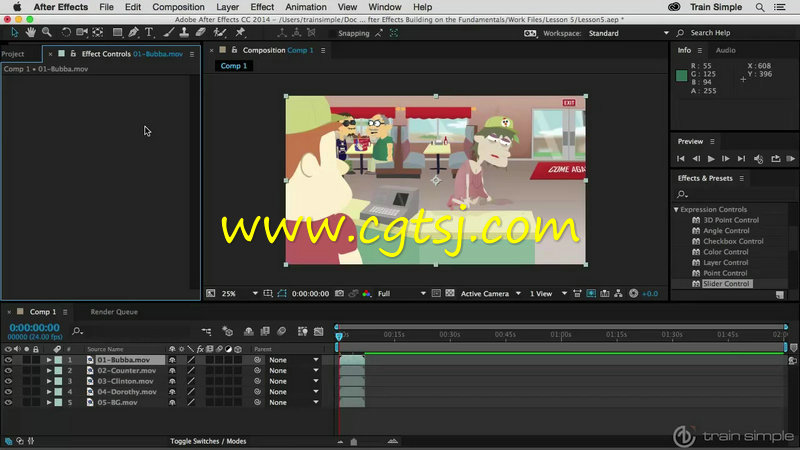Screen dimensions: 800x450
Task: Open the 1 View layout dropdown
Action: tap(548, 294)
